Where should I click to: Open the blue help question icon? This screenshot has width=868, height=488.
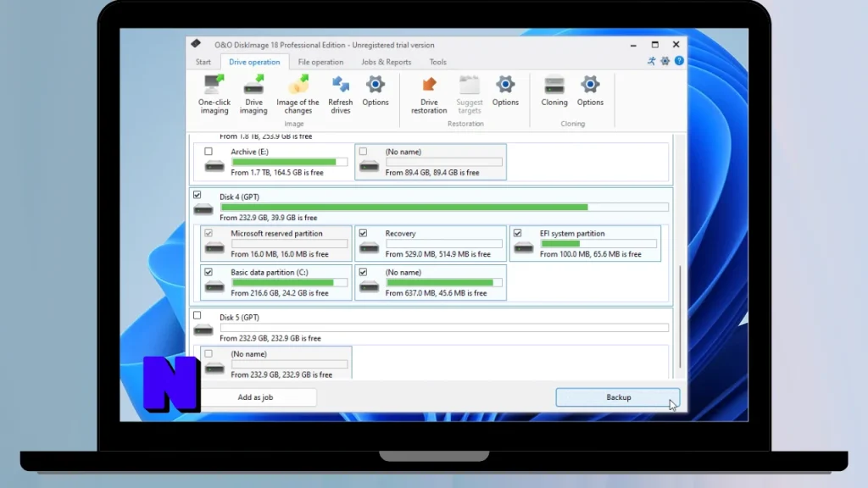point(679,61)
